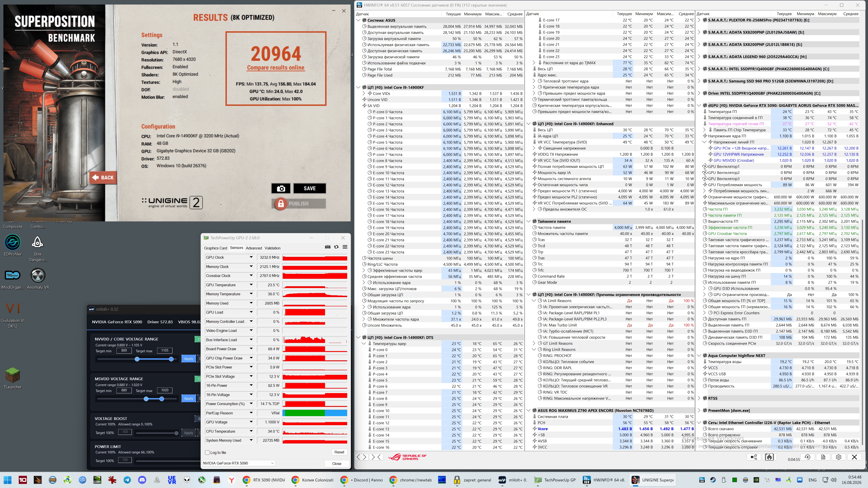The image size is (868, 488).
Task: Open PerfCap Reason sensor dropdown
Action: (251, 413)
